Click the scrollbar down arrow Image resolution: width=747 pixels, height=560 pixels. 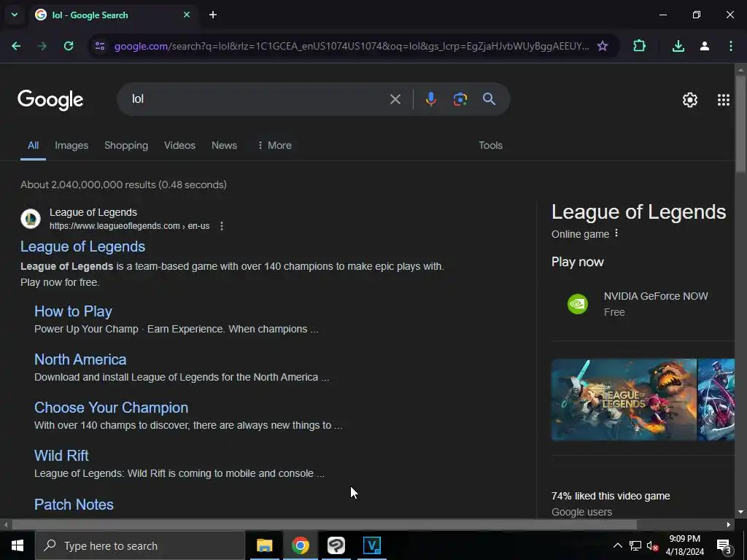(740, 512)
